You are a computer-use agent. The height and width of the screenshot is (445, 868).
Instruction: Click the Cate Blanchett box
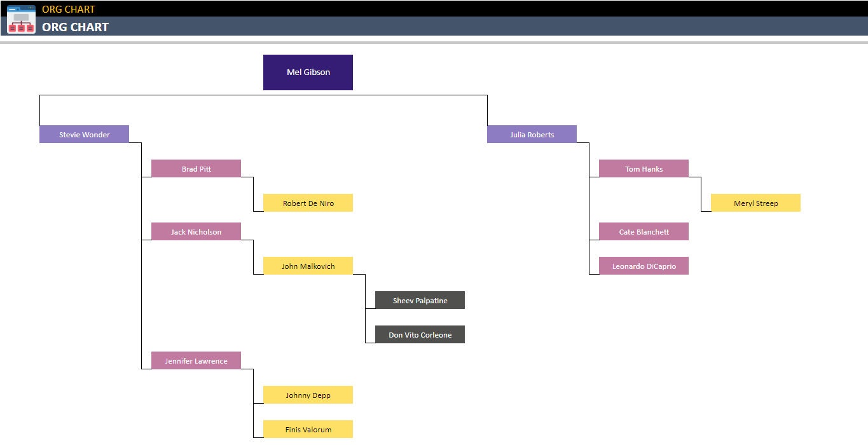[643, 231]
